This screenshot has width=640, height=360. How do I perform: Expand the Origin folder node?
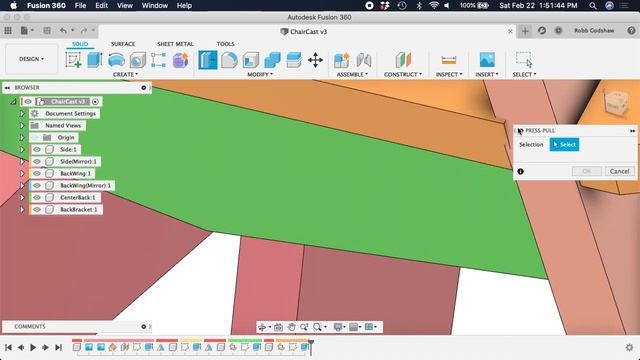[22, 138]
